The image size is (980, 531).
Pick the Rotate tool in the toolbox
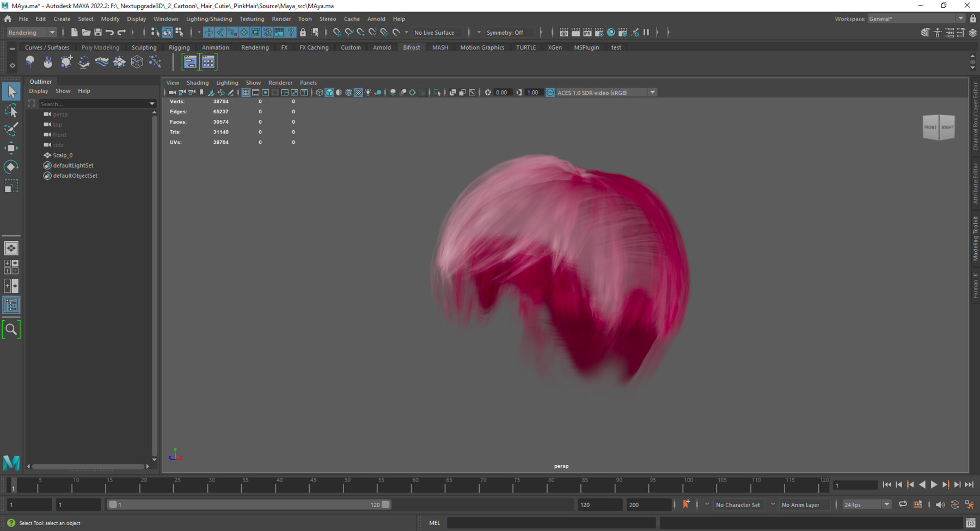coord(11,167)
